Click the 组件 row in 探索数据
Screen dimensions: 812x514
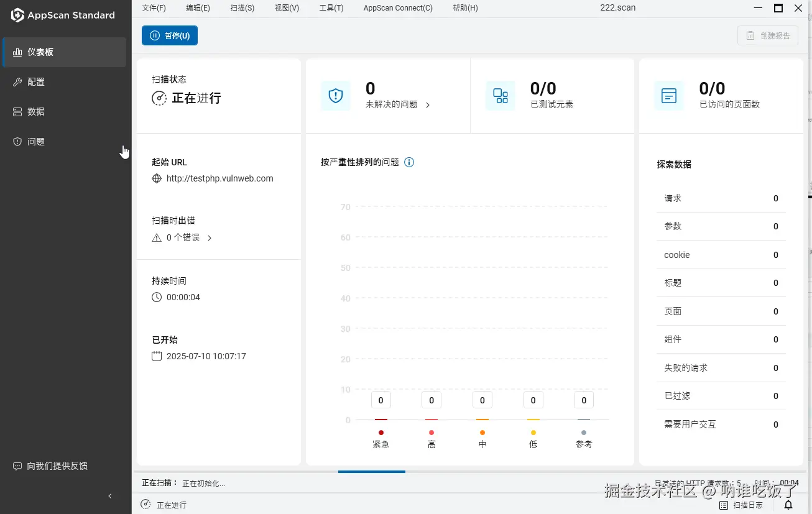pyautogui.click(x=721, y=339)
